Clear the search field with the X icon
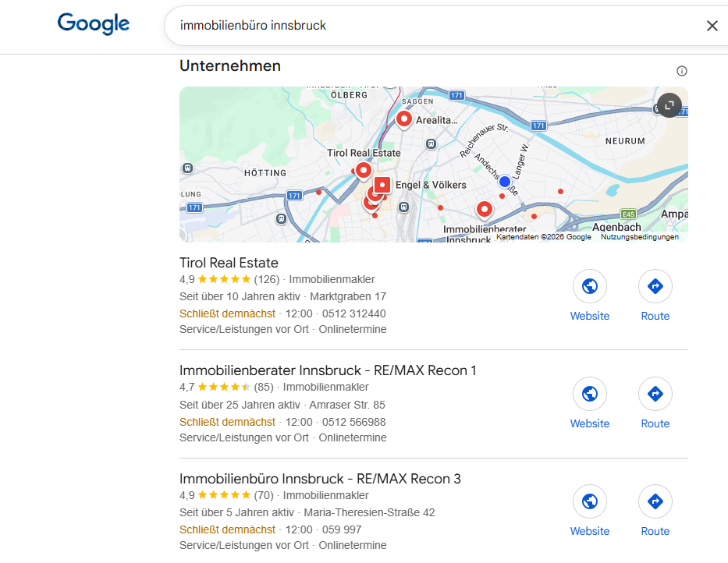 (712, 26)
